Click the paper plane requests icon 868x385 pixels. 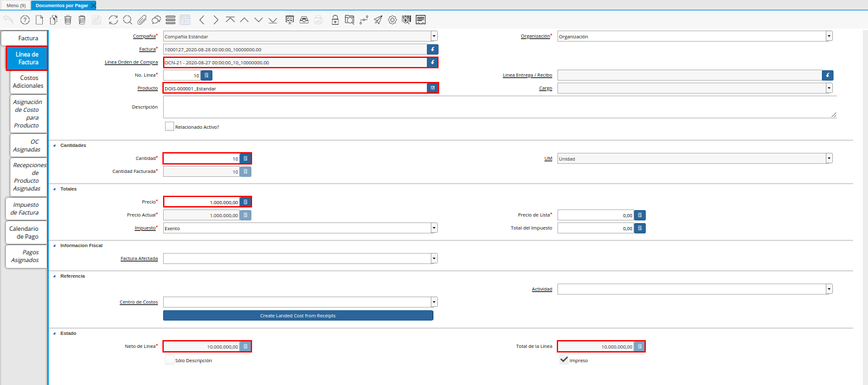point(378,20)
